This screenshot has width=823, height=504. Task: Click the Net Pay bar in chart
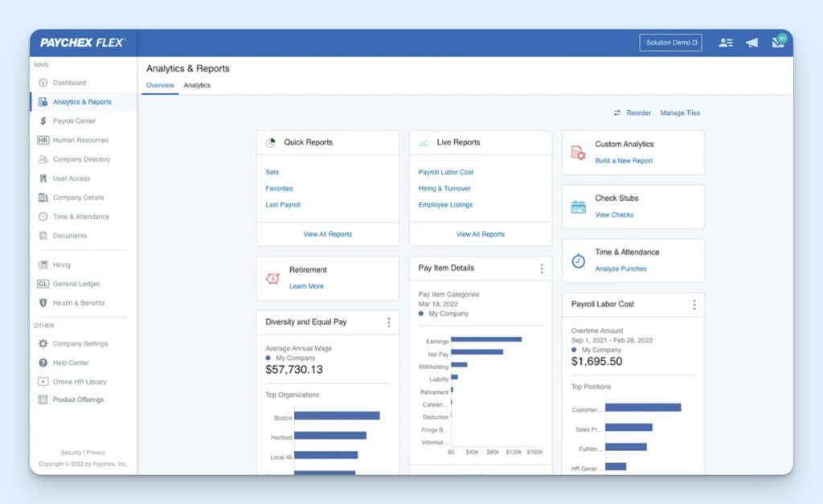477,352
